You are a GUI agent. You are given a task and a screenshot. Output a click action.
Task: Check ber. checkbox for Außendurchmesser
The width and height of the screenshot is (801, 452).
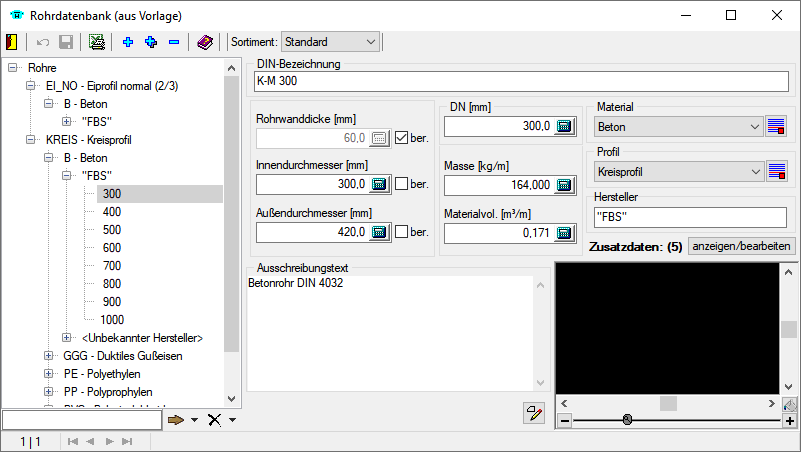pyautogui.click(x=401, y=232)
